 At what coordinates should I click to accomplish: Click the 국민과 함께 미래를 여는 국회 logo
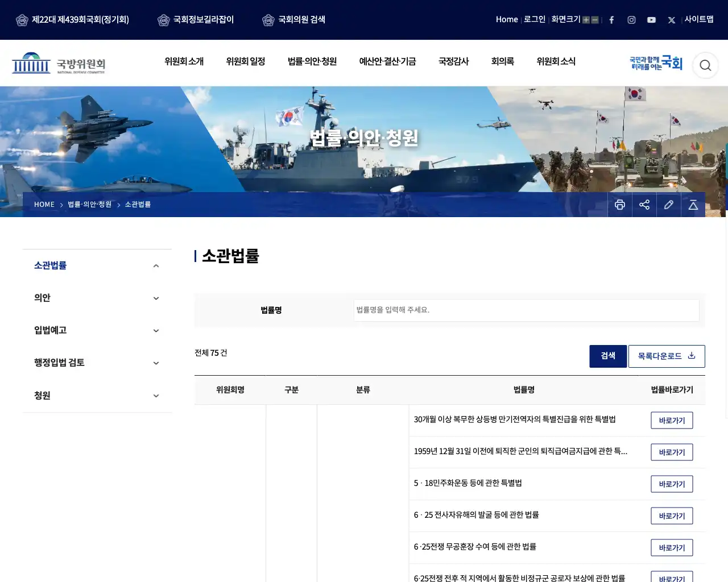pos(656,63)
